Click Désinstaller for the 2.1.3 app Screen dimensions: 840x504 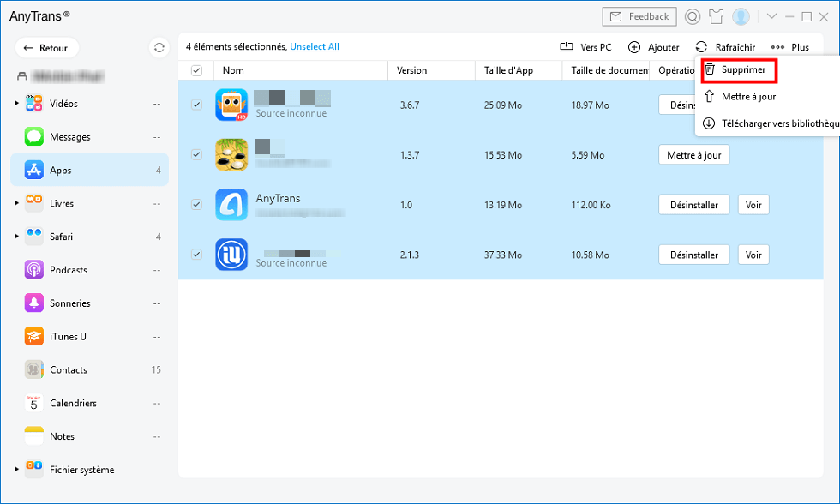(x=693, y=255)
